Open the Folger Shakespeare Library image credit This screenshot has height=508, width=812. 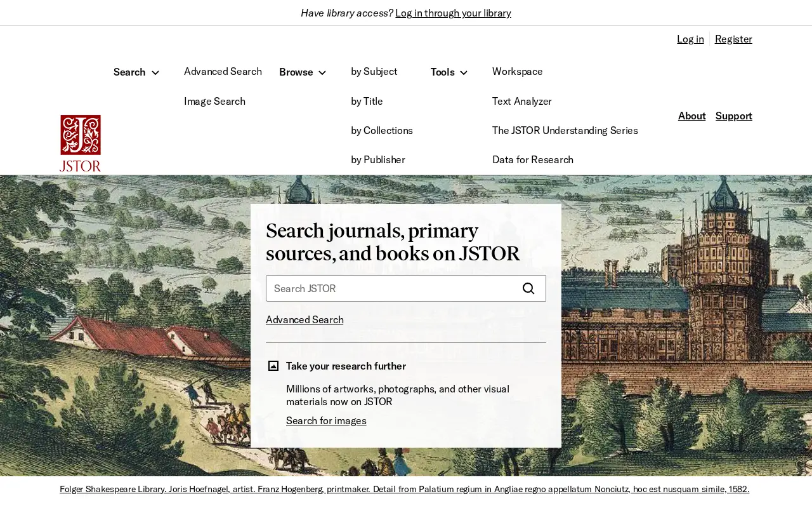coord(405,489)
